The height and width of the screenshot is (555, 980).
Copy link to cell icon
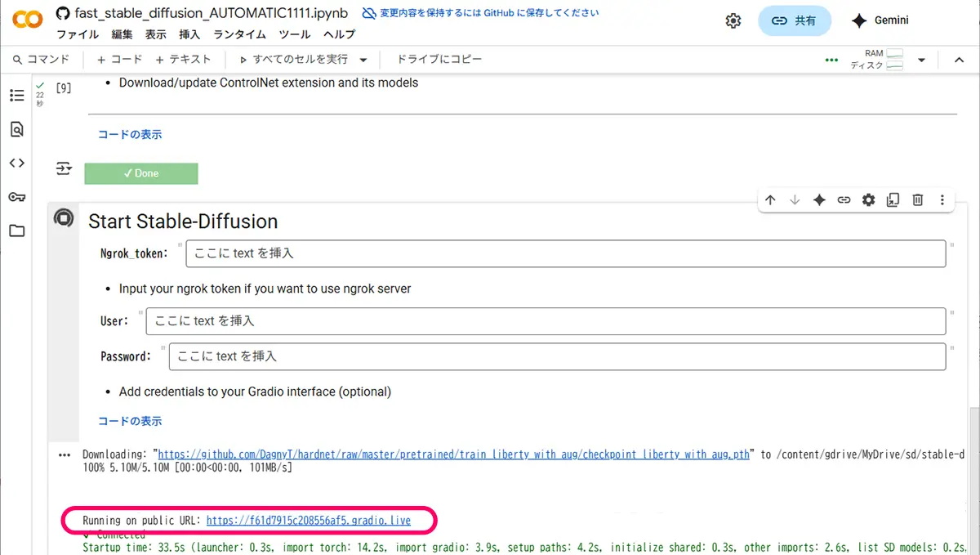tap(844, 200)
